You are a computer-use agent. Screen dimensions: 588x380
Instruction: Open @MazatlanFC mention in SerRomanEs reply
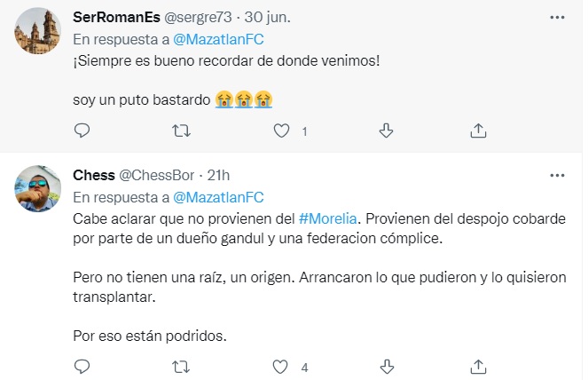pos(216,39)
